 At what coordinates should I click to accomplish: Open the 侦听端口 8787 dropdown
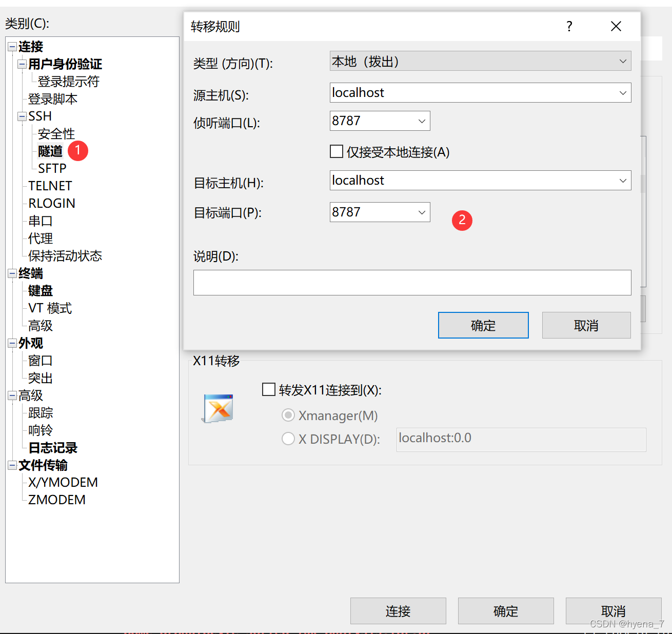tap(422, 121)
